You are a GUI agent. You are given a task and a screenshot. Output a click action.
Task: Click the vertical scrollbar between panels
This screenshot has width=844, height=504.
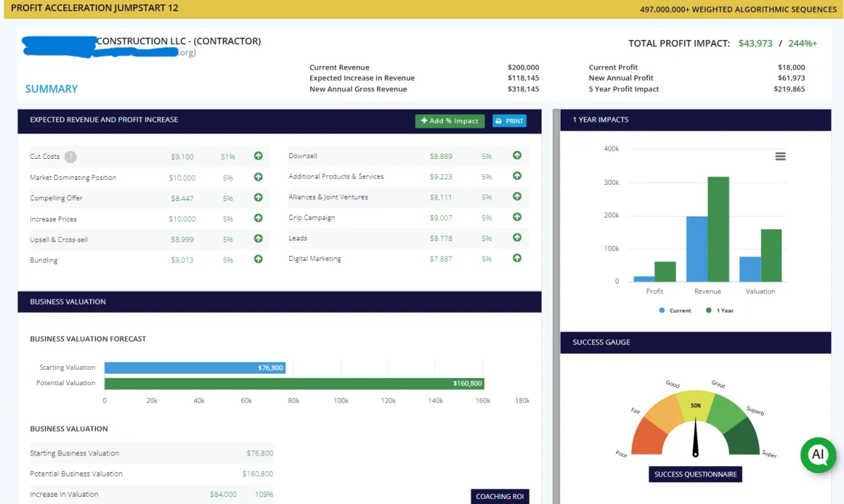point(556,306)
